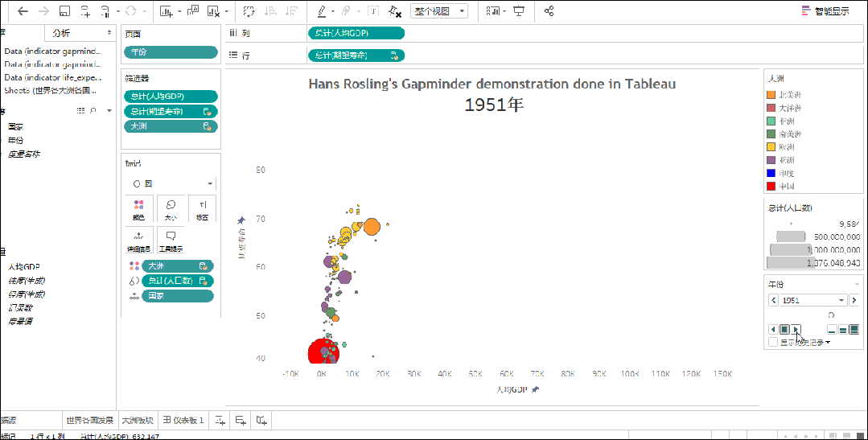Click the 详细信息 detail mark button
The height and width of the screenshot is (440, 868).
pos(139,241)
